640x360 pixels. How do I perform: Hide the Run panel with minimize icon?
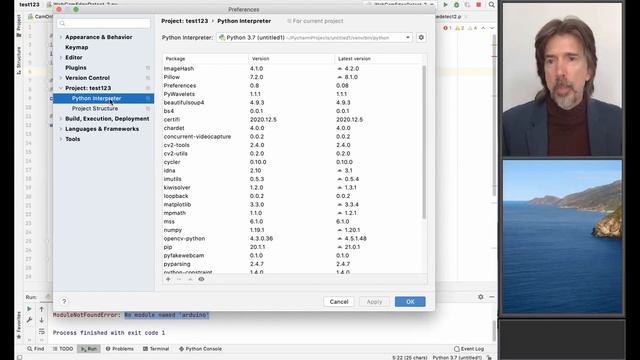tap(491, 297)
